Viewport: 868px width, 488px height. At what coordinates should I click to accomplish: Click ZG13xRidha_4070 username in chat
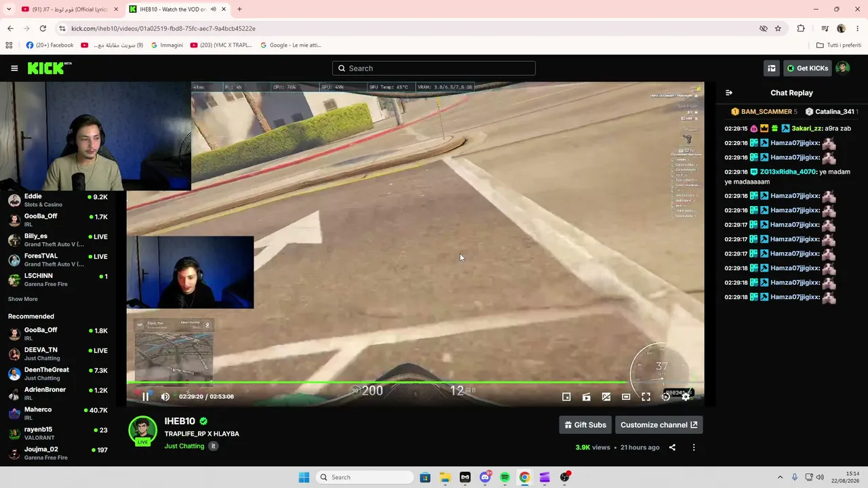788,172
